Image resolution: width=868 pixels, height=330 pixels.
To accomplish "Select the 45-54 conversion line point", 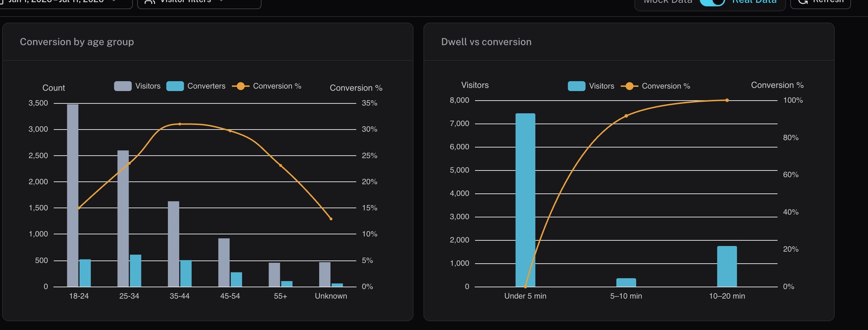I will (230, 131).
